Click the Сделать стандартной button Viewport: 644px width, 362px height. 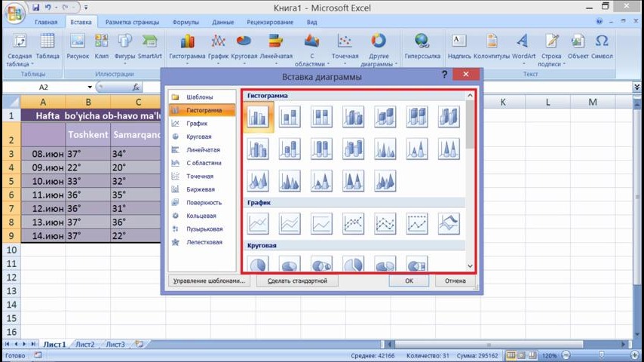click(x=297, y=281)
